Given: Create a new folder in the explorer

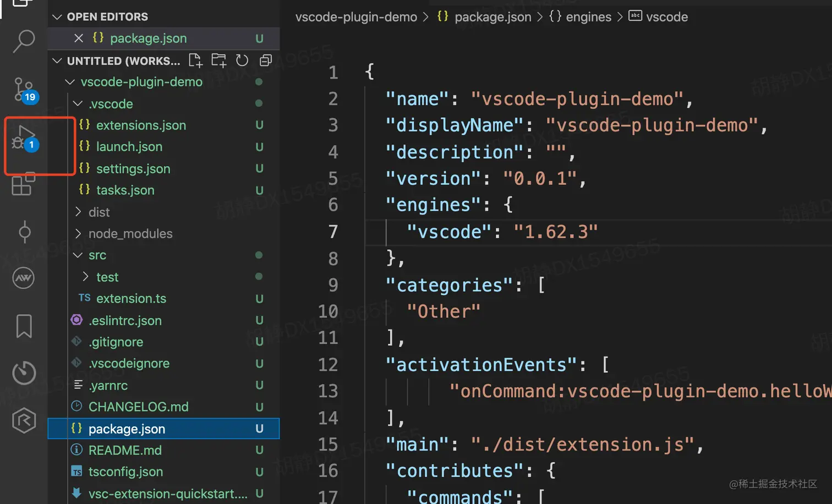Looking at the screenshot, I should click(218, 61).
